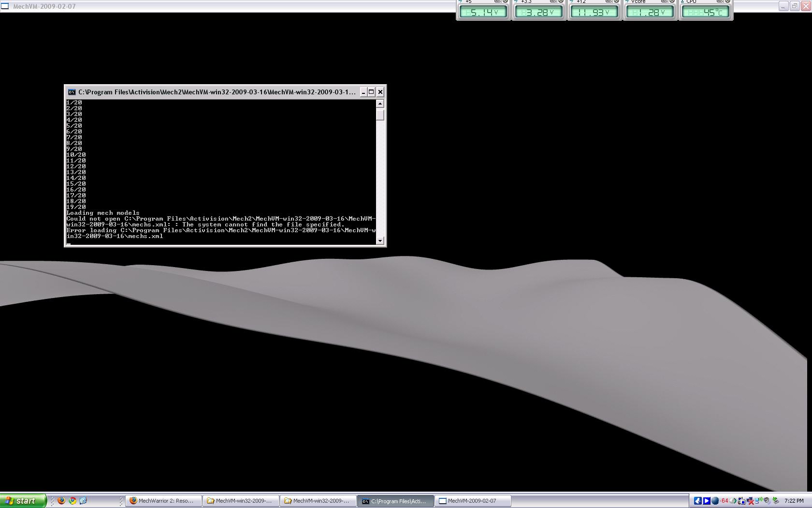
Task: Open Chrome from the quick launch bar
Action: (x=72, y=501)
